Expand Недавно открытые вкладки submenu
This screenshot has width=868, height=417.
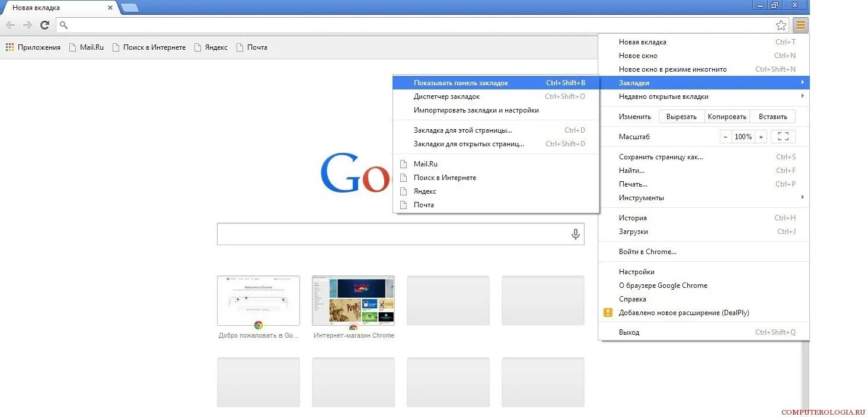point(704,97)
